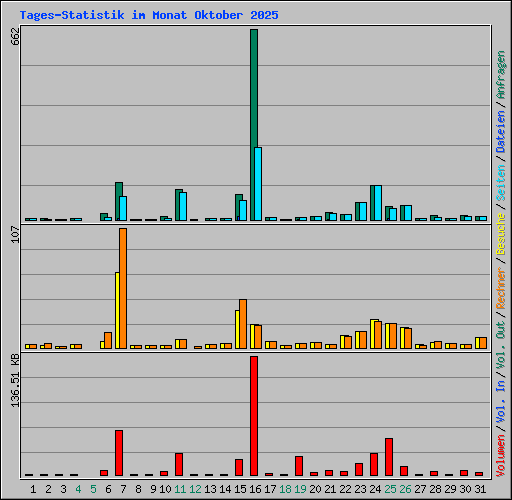
Task: Click the tall orange bar on day 7
Action: (x=123, y=288)
